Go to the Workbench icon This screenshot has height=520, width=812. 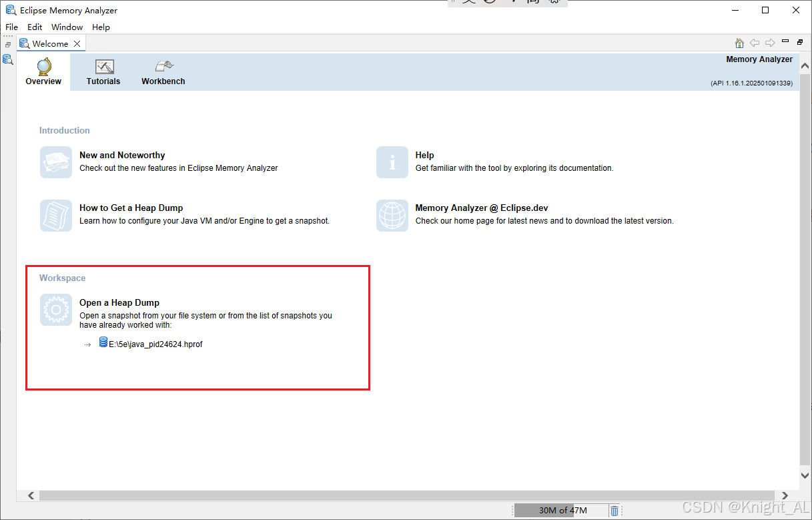[164, 66]
